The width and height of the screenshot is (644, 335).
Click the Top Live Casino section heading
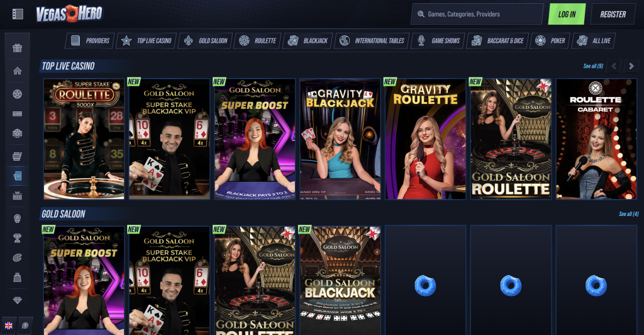(x=68, y=65)
